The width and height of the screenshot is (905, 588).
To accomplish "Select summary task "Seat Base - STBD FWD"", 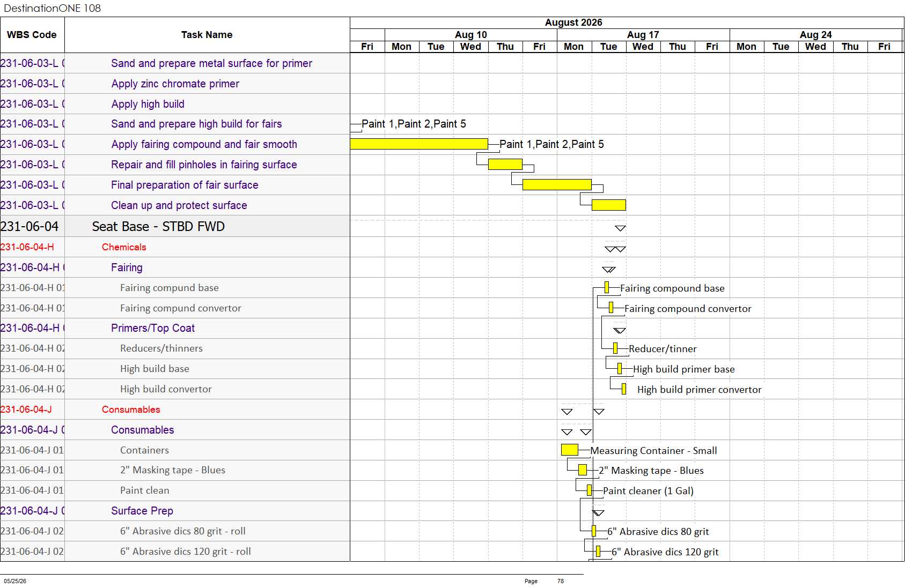I will click(x=158, y=227).
